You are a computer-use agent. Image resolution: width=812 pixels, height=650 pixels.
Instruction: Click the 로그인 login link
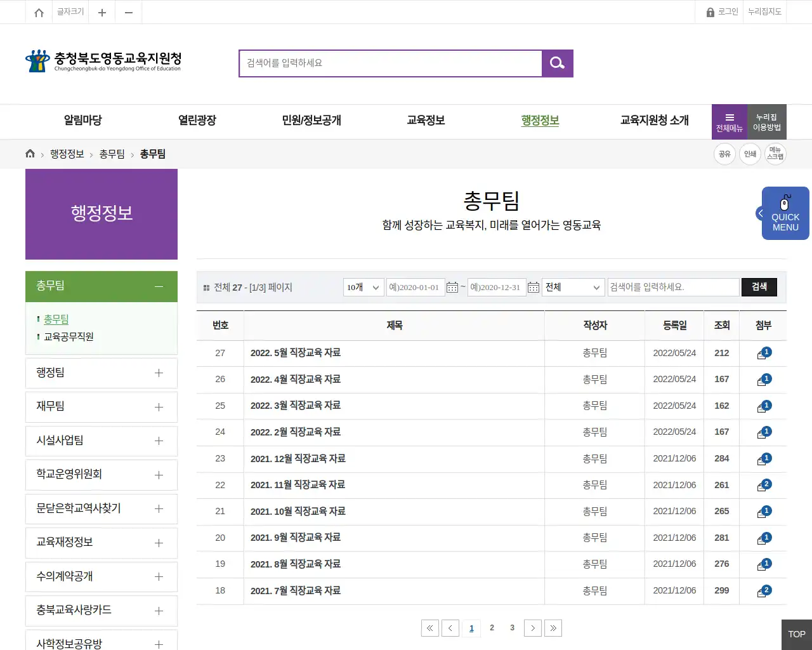pyautogui.click(x=723, y=12)
